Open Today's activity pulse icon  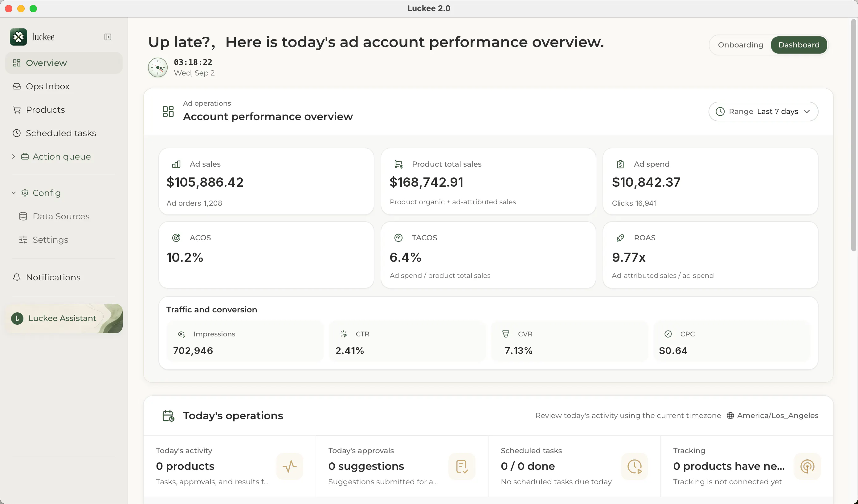click(x=289, y=466)
